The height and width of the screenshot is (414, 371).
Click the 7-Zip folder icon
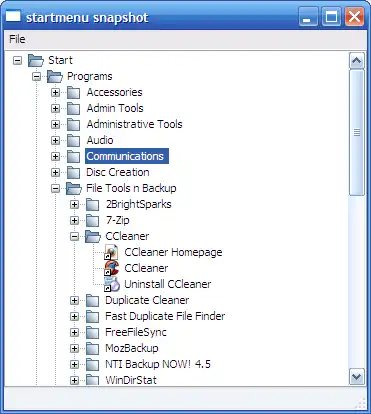[x=92, y=220]
